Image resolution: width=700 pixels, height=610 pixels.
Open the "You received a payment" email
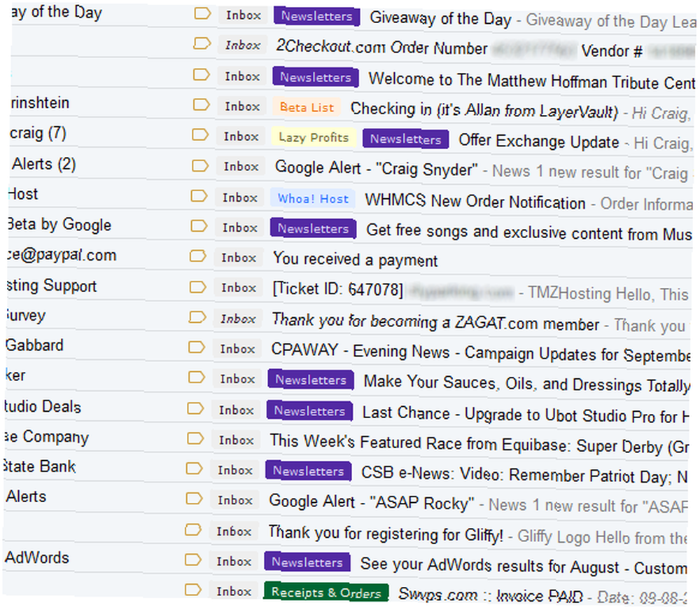[356, 259]
